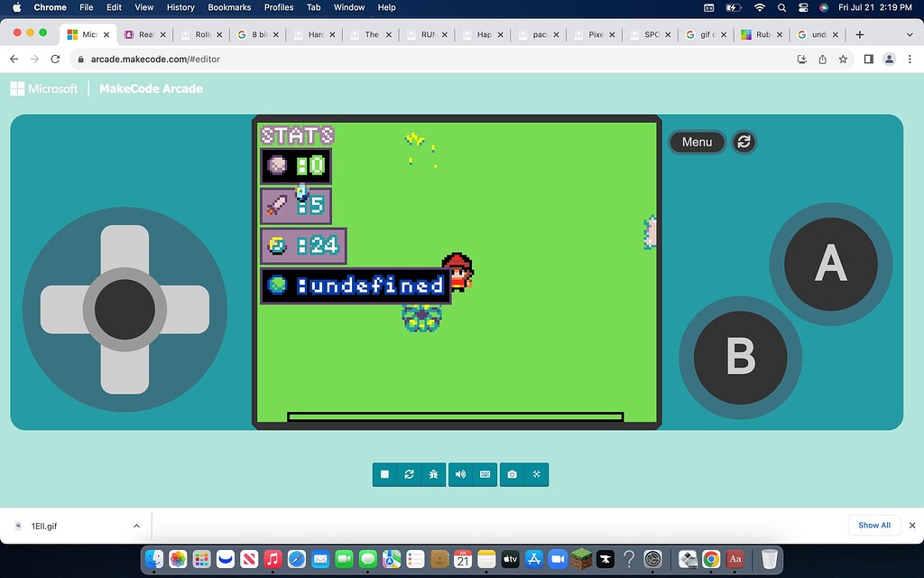Open Zoom from the dock
Viewport: 924px width, 578px height.
pos(558,558)
